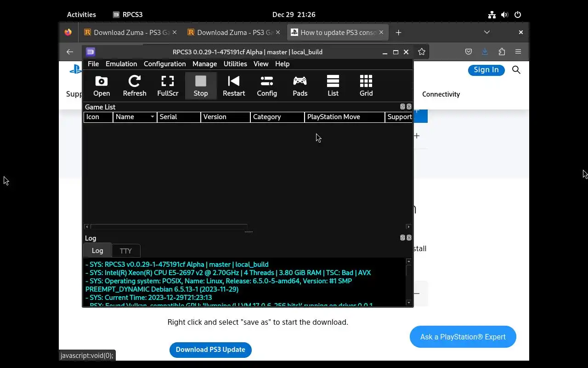
Task: Open the Manage menu
Action: (x=204, y=64)
